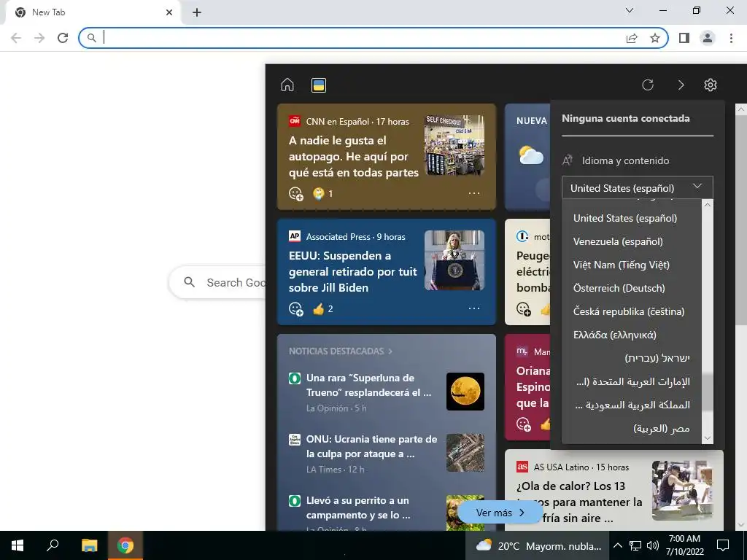Open the taskbar weather widget 20°C
The image size is (747, 560).
[538, 545]
